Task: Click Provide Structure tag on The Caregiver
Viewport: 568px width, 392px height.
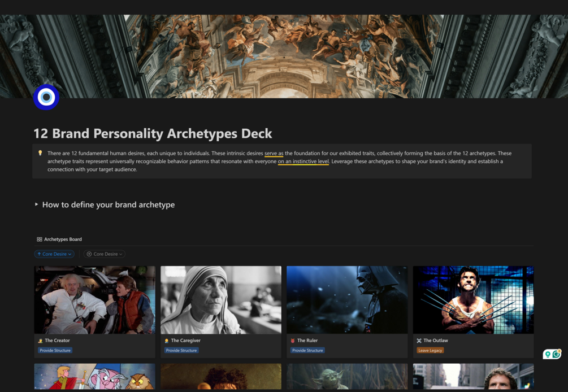Action: click(181, 350)
